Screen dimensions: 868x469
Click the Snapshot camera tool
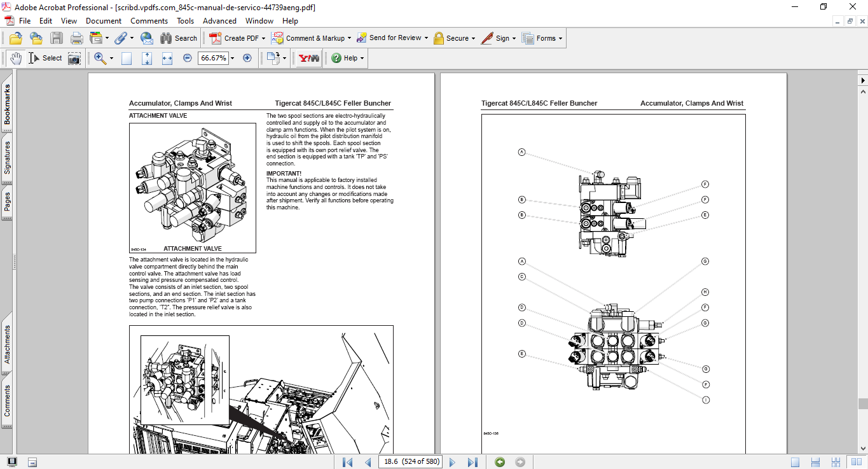[74, 58]
